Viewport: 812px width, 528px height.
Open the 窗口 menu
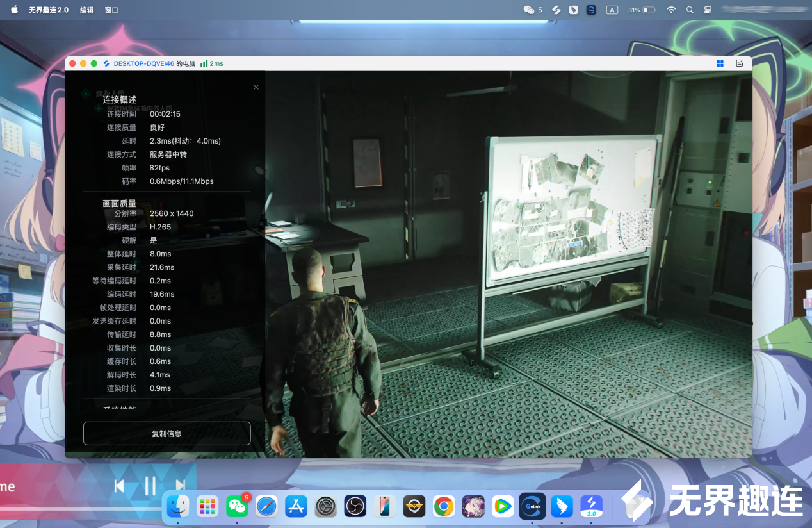[111, 10]
